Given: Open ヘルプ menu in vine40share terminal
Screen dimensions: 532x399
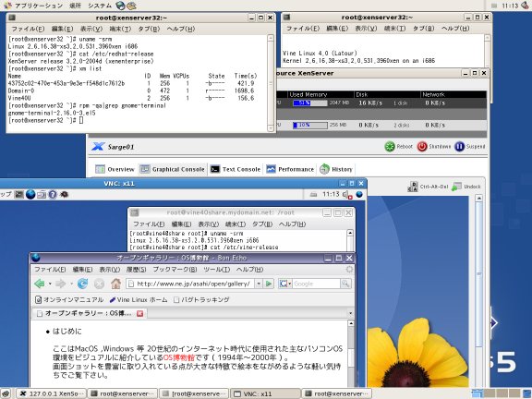Looking at the screenshot, I should click(x=292, y=224).
